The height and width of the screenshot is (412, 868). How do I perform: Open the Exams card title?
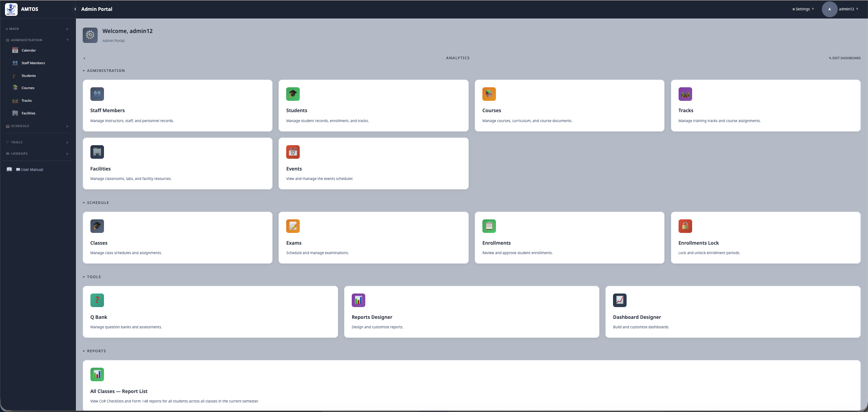294,243
